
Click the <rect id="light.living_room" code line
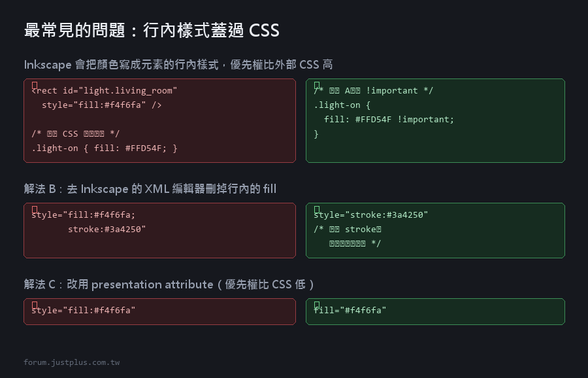[x=105, y=91]
